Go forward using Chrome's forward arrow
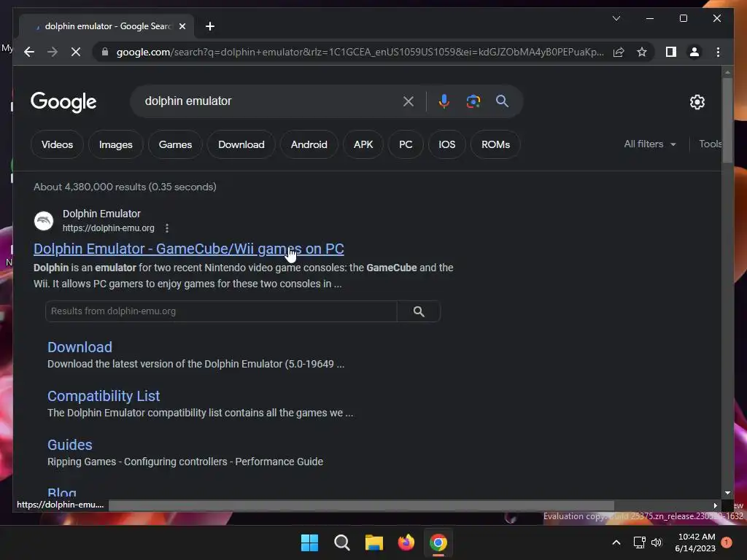The width and height of the screenshot is (747, 560). pos(53,52)
